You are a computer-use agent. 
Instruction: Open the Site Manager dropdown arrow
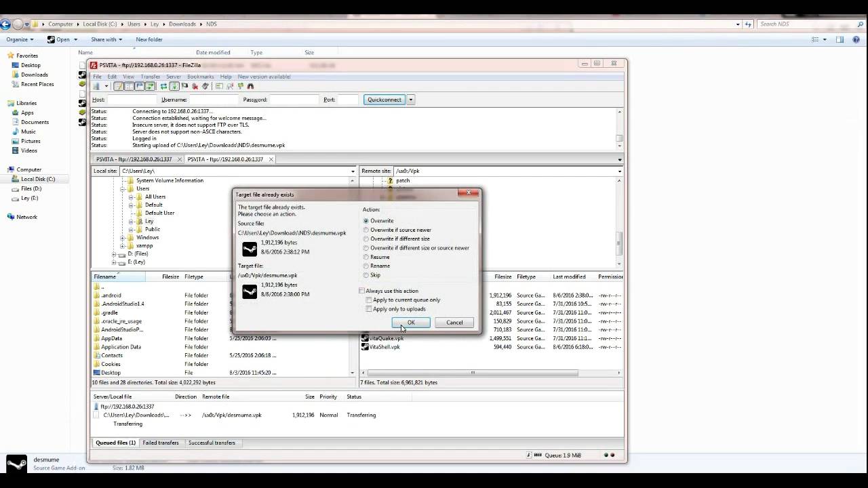[106, 86]
